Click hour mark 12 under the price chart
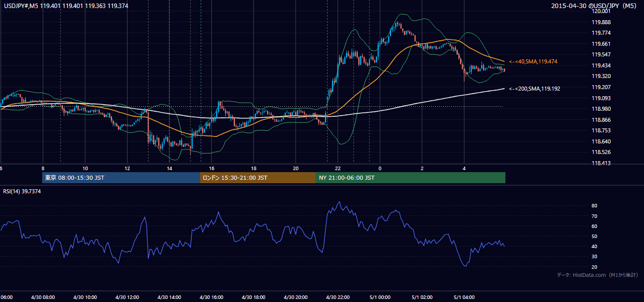Image resolution: width=644 pixels, height=302 pixels. (127, 169)
